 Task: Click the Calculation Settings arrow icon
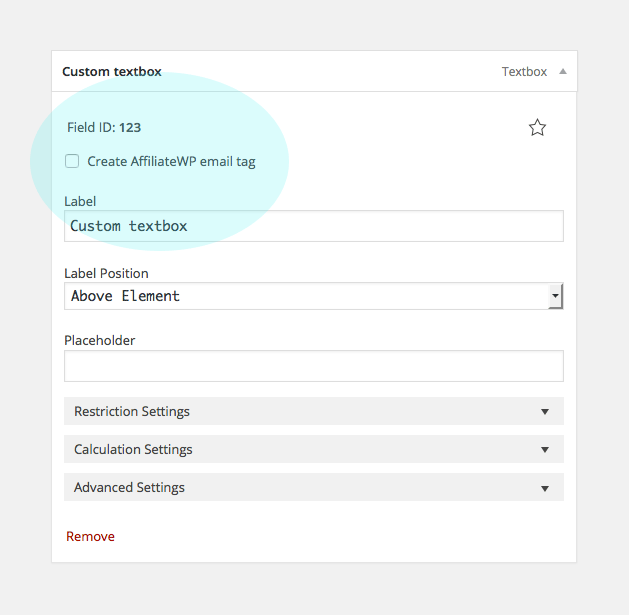coord(545,450)
